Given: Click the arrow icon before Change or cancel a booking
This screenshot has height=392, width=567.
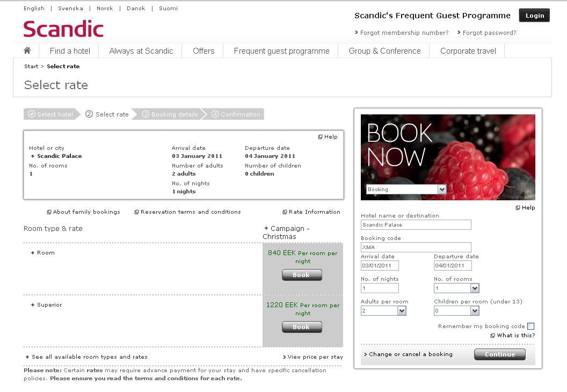Looking at the screenshot, I should (x=366, y=354).
